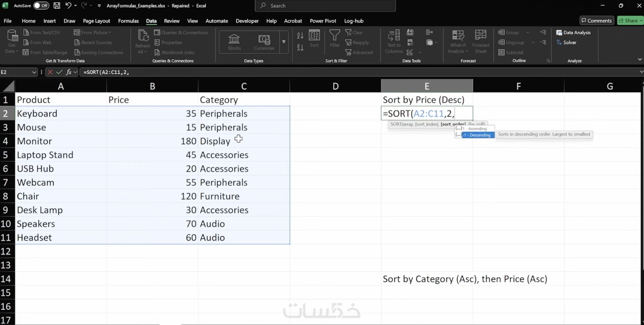644x325 pixels.
Task: Switch to the Power Pivot tab
Action: point(323,21)
